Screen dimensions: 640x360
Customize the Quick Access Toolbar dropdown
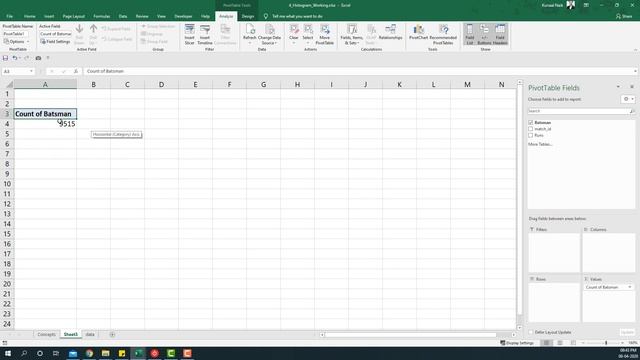(x=48, y=58)
